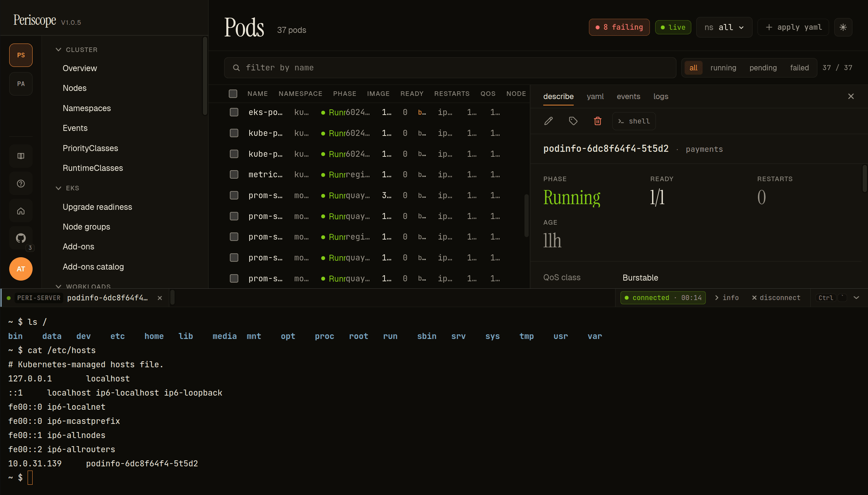Click the pods table vertical scrollbar
The height and width of the screenshot is (495, 868).
[x=526, y=215]
